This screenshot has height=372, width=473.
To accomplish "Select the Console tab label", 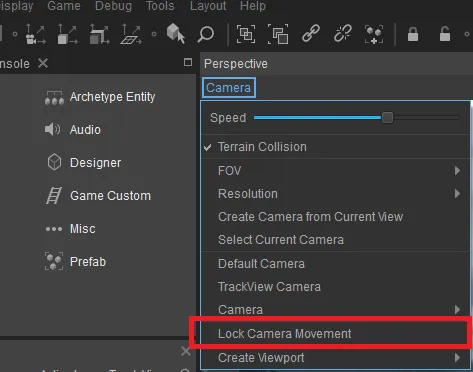I will pos(15,63).
